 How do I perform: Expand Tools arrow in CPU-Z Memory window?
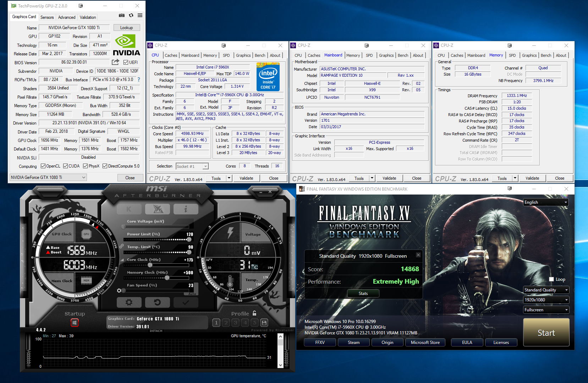coord(515,178)
